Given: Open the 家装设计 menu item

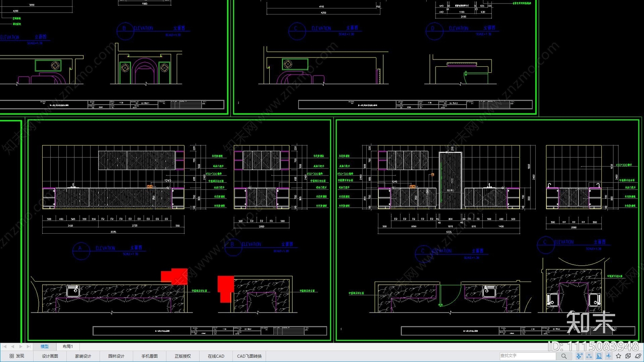Looking at the screenshot, I should pos(83,356).
